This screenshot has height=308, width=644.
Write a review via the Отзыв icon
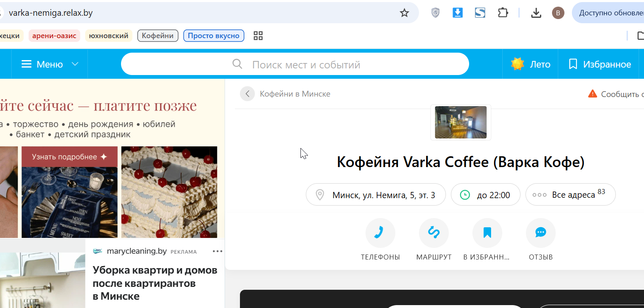541,233
